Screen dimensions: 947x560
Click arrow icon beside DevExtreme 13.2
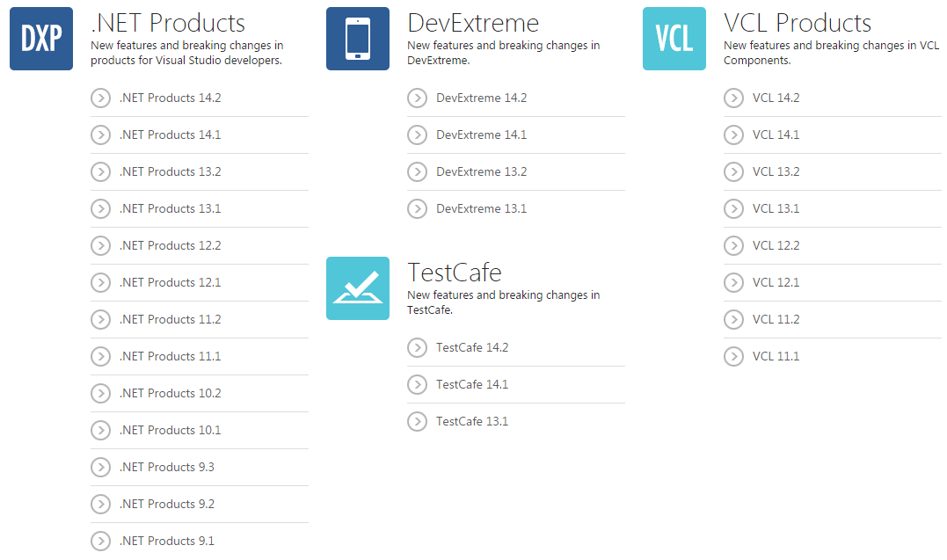(x=417, y=171)
